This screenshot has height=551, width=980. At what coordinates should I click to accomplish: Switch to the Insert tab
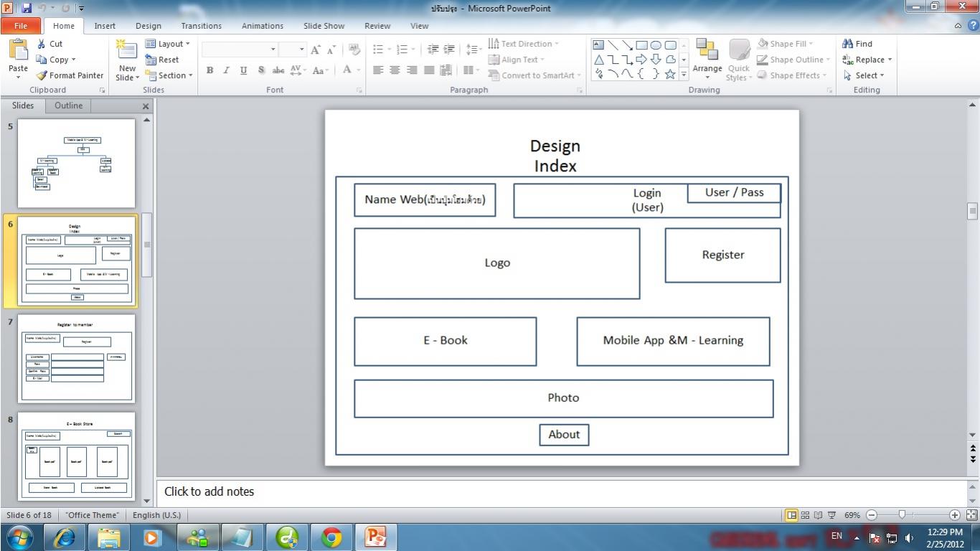[105, 26]
